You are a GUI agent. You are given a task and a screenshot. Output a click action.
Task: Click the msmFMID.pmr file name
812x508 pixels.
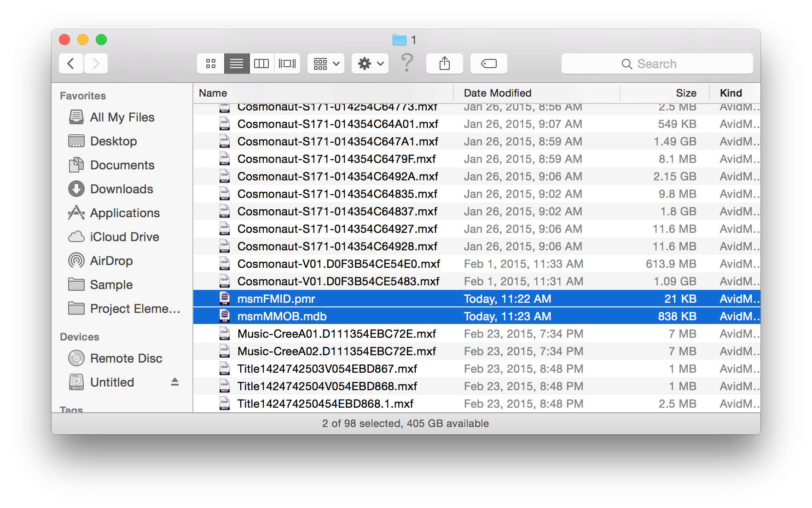[276, 299]
